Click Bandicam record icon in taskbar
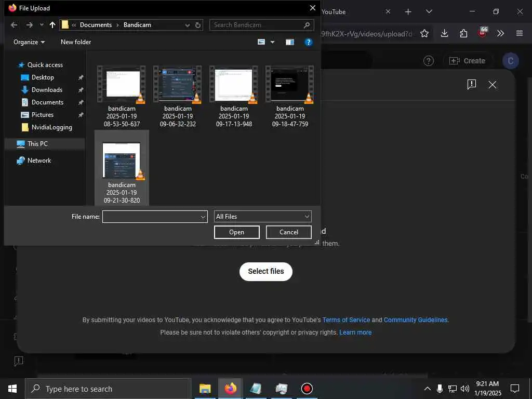The height and width of the screenshot is (399, 532). tap(307, 389)
